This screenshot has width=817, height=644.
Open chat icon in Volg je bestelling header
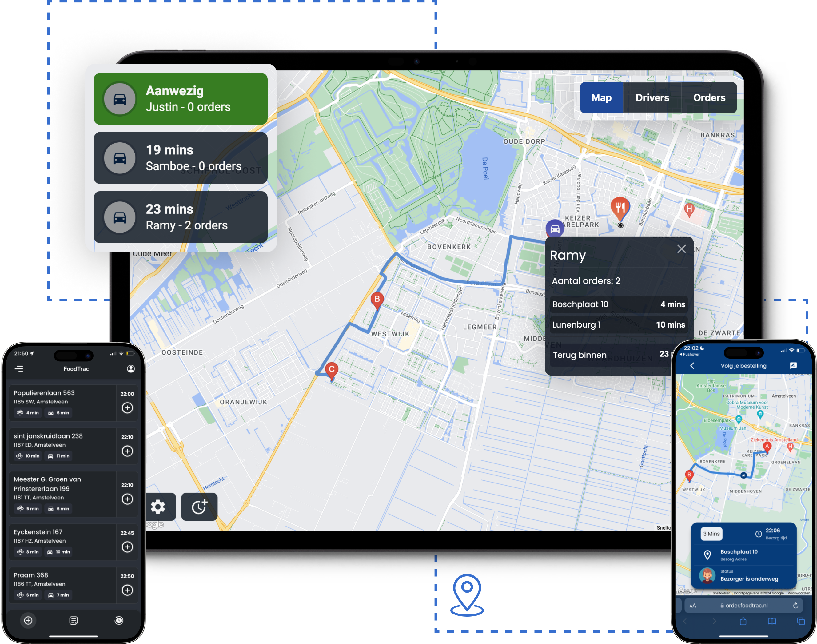click(x=793, y=365)
